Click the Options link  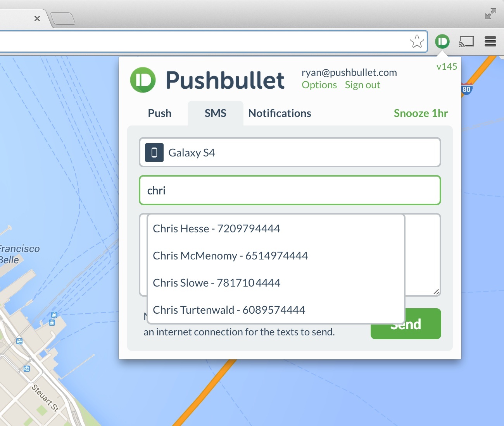coord(319,85)
